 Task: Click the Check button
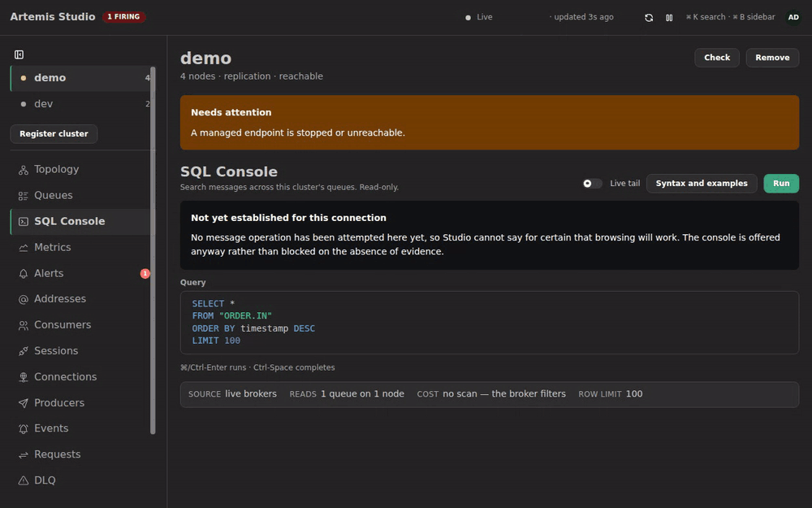(717, 58)
